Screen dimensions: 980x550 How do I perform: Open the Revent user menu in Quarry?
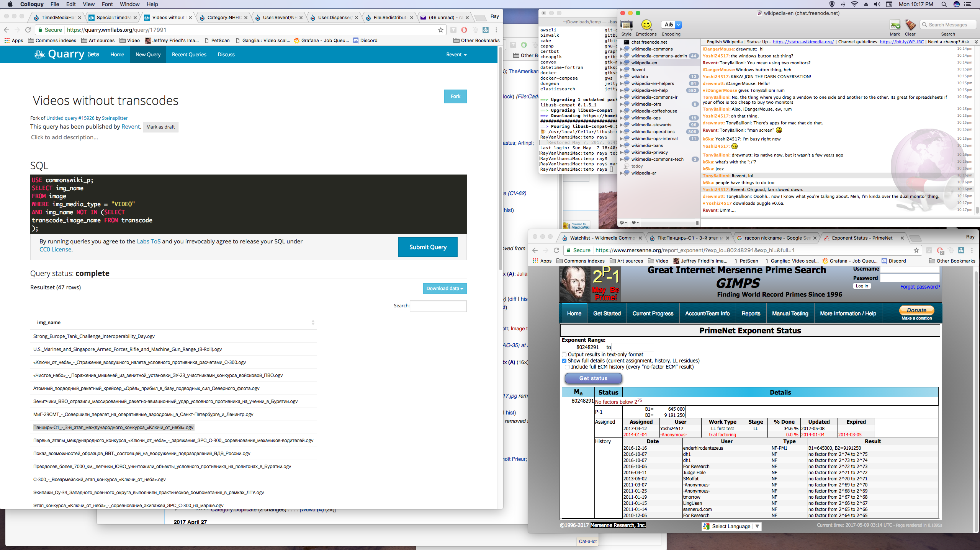click(456, 55)
